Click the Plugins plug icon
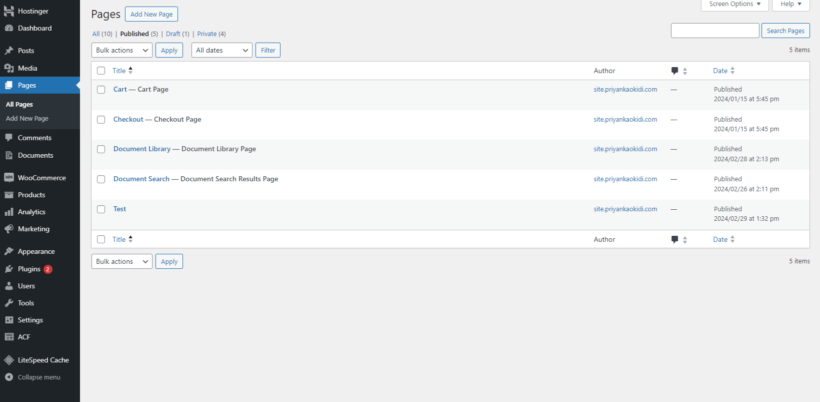Viewport: 820px width, 402px height. [8, 269]
